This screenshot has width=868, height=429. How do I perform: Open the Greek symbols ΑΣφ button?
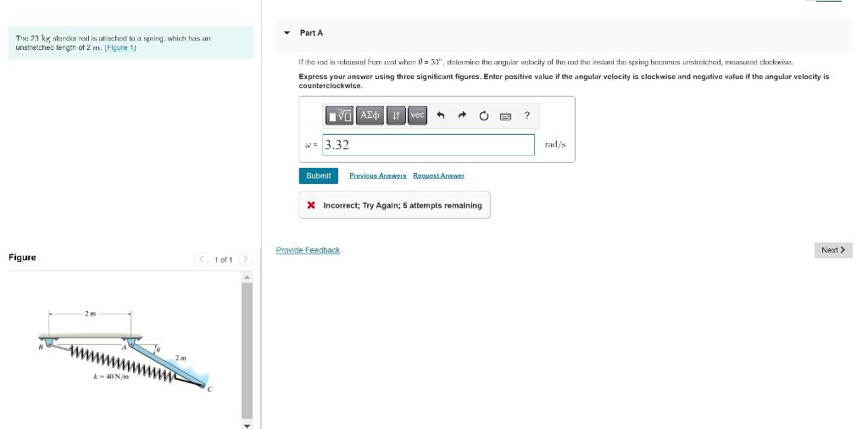370,115
